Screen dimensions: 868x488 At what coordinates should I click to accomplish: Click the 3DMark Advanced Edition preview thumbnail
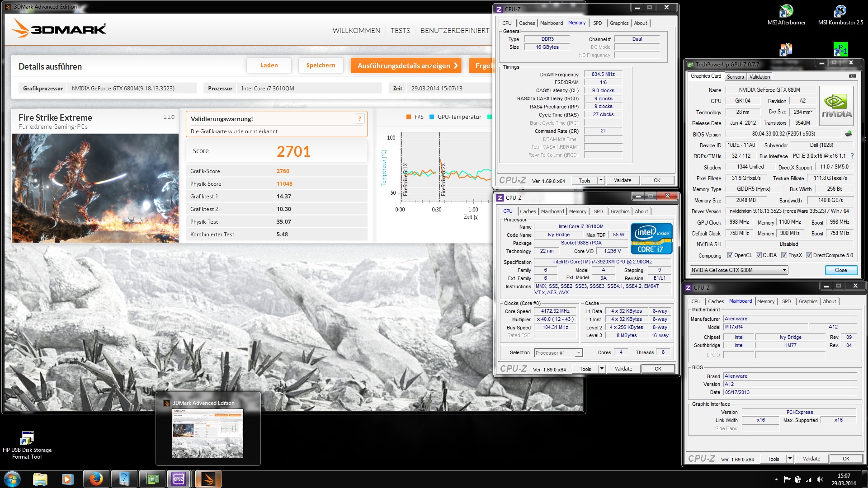(208, 433)
